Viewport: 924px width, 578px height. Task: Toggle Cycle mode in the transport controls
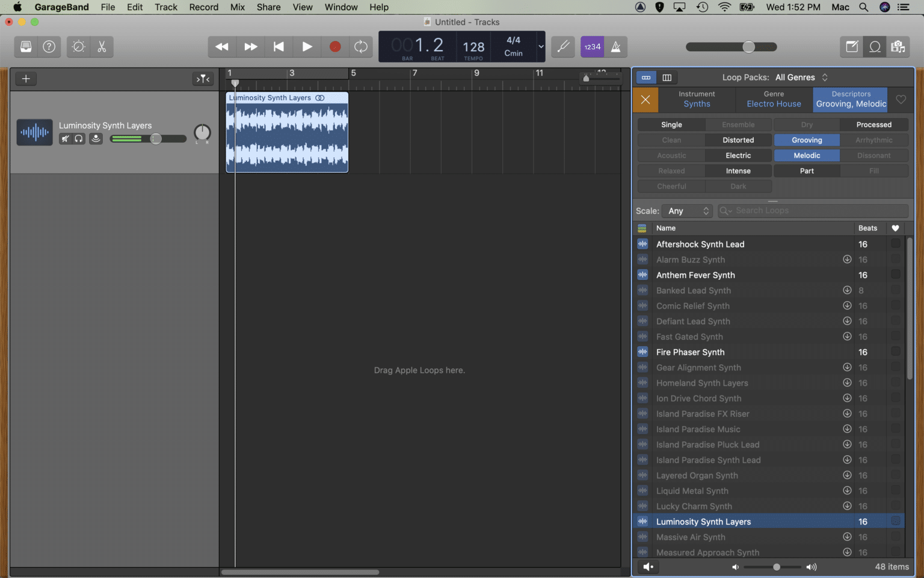pyautogui.click(x=361, y=46)
